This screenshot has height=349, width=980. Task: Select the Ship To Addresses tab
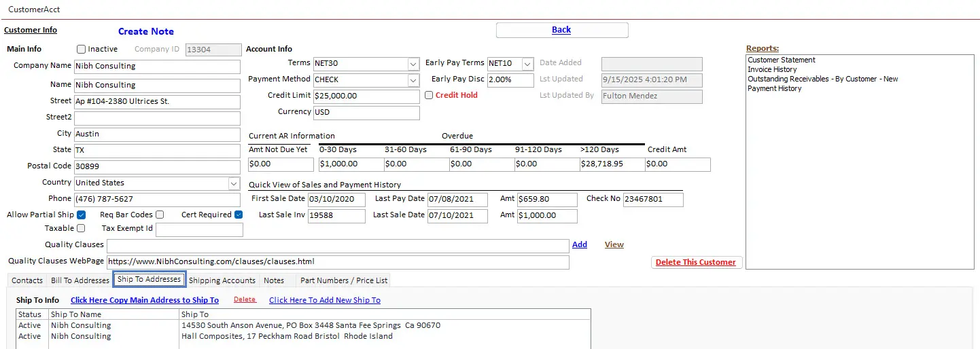tap(149, 279)
